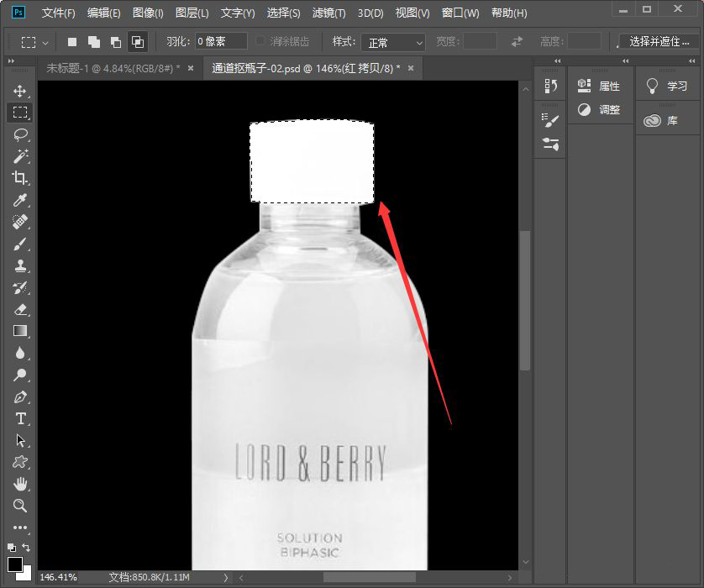Click the 羽化 feather value field
Viewport: 704px width, 588px height.
(x=221, y=42)
